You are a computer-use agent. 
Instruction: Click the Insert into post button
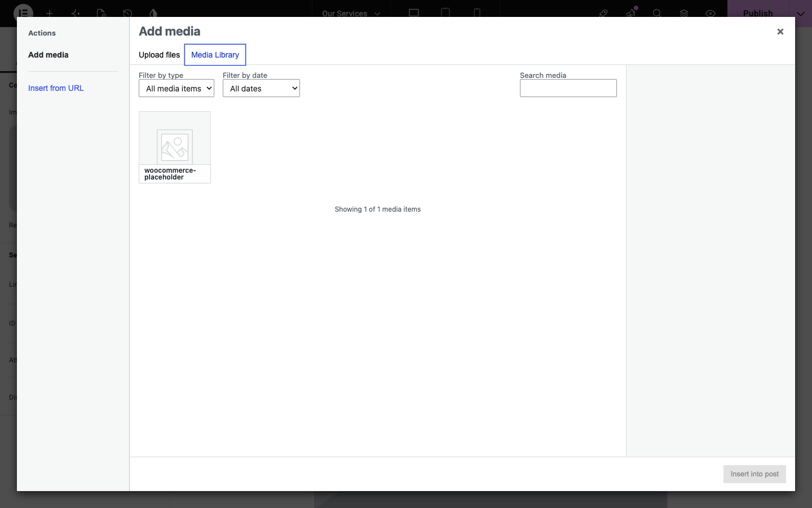click(754, 474)
